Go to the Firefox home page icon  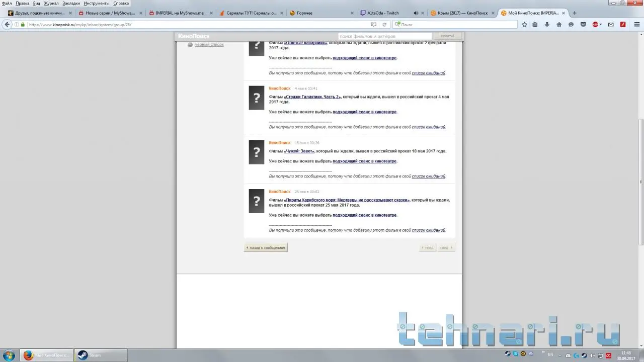(559, 24)
